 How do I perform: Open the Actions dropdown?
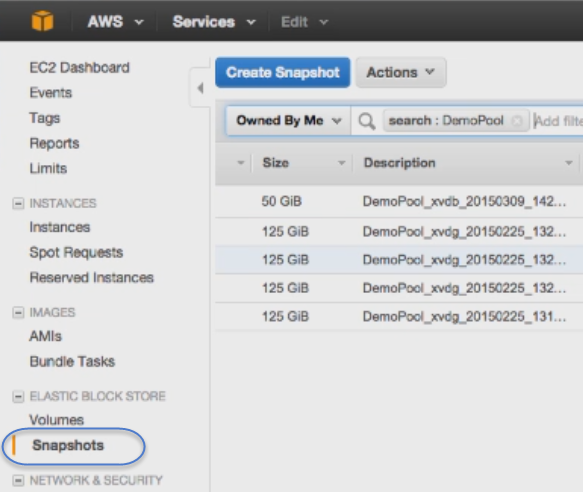pyautogui.click(x=401, y=73)
